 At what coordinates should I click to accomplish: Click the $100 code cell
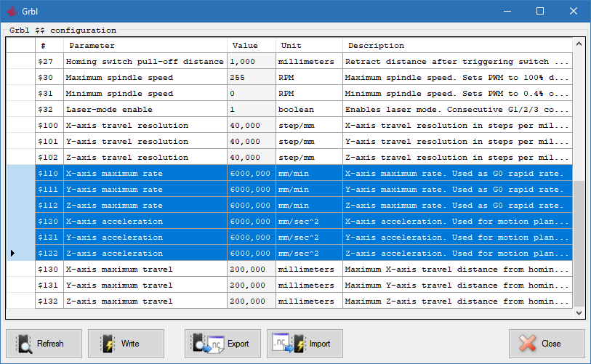[49, 126]
